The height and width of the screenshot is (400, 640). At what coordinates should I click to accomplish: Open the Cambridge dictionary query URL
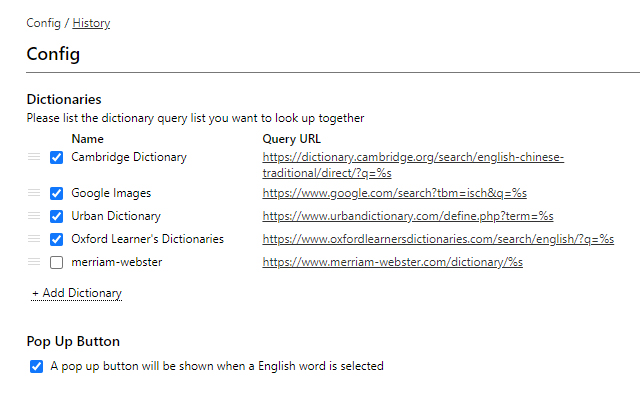pos(413,165)
